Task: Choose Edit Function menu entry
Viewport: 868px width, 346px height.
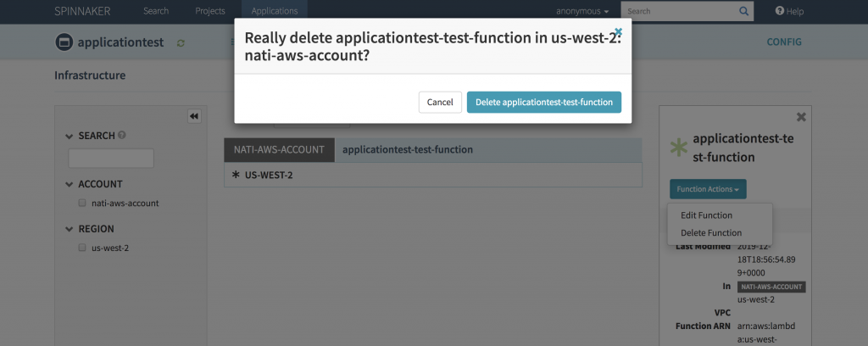Action: tap(706, 215)
